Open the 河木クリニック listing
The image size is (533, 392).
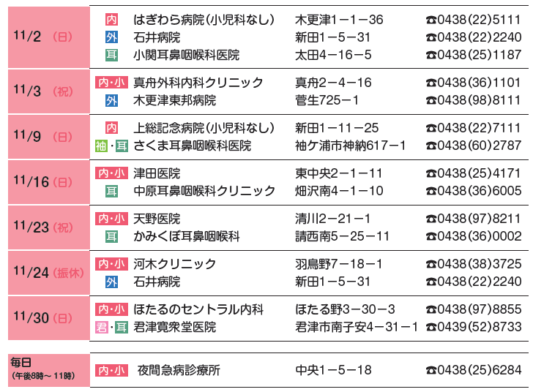(174, 264)
